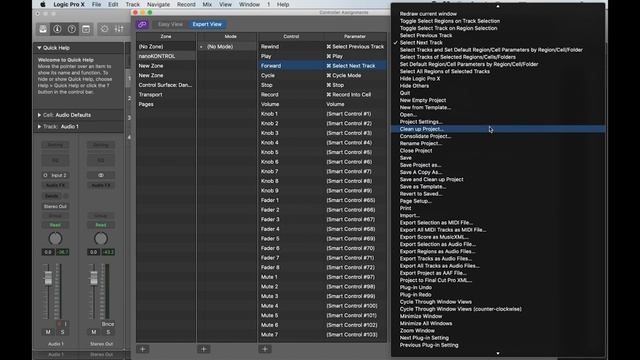
Task: Adjust the Stereo Out pan knob
Action: [101, 238]
